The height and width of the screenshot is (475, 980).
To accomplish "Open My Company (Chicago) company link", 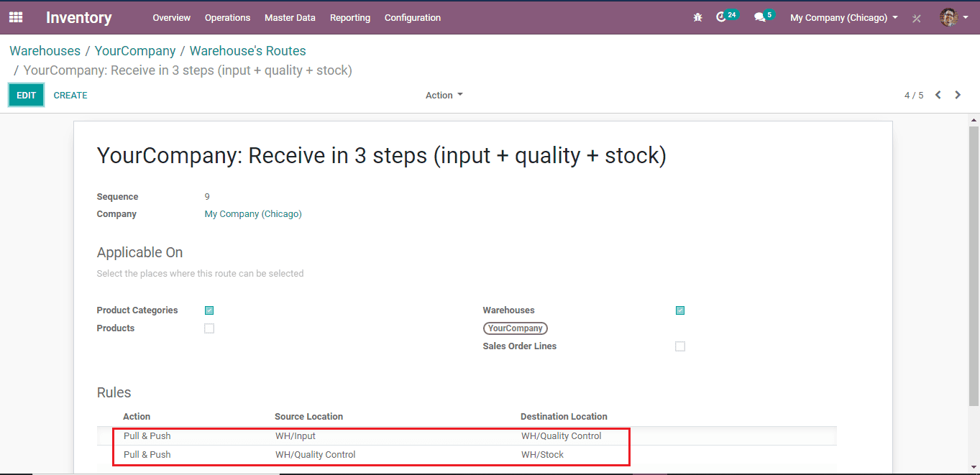I will click(x=253, y=214).
